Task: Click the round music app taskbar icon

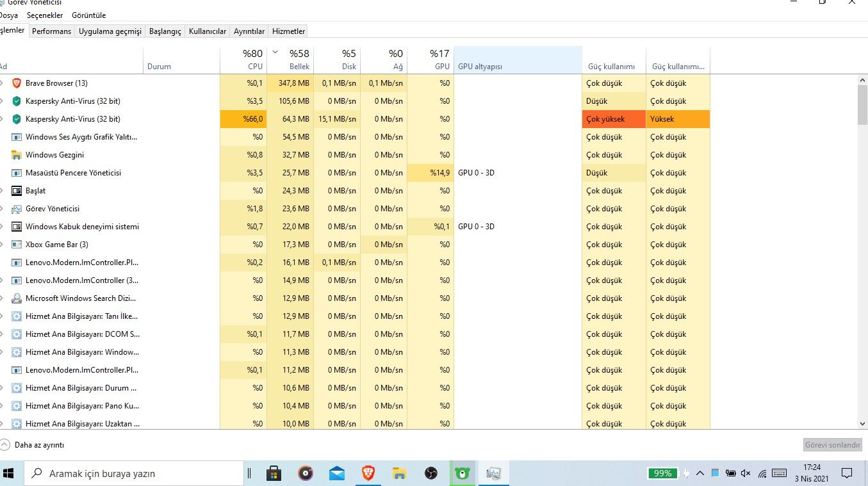Action: (x=306, y=473)
